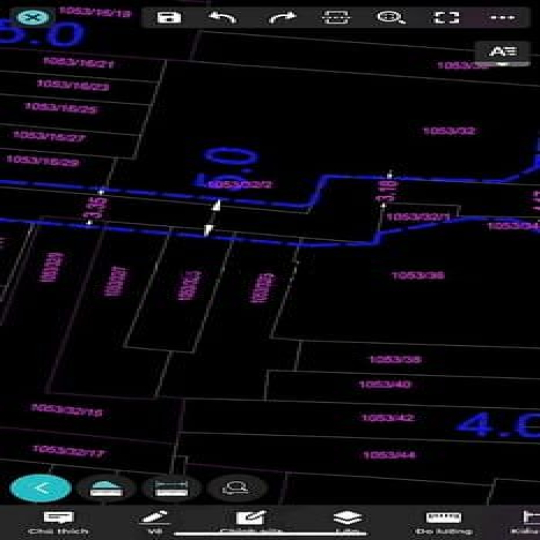Select the Đo lường measure tab
Viewport: 540px width, 540px height.
click(444, 522)
